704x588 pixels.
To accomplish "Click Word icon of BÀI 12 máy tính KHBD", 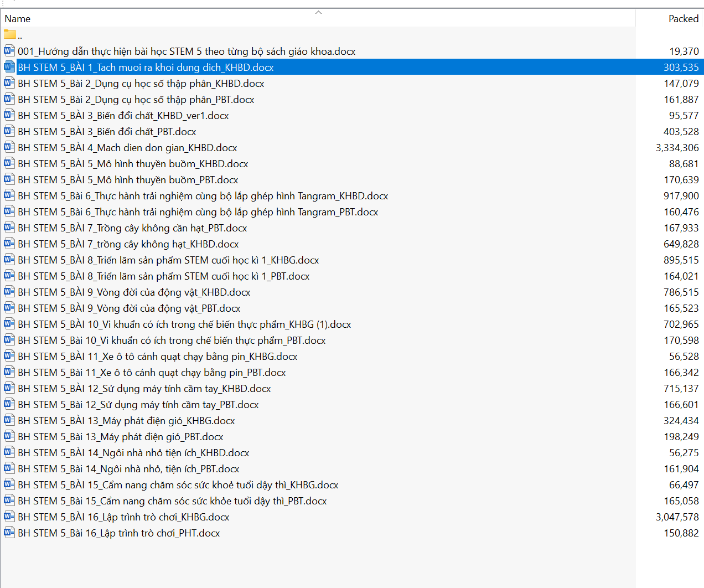I will 9,388.
